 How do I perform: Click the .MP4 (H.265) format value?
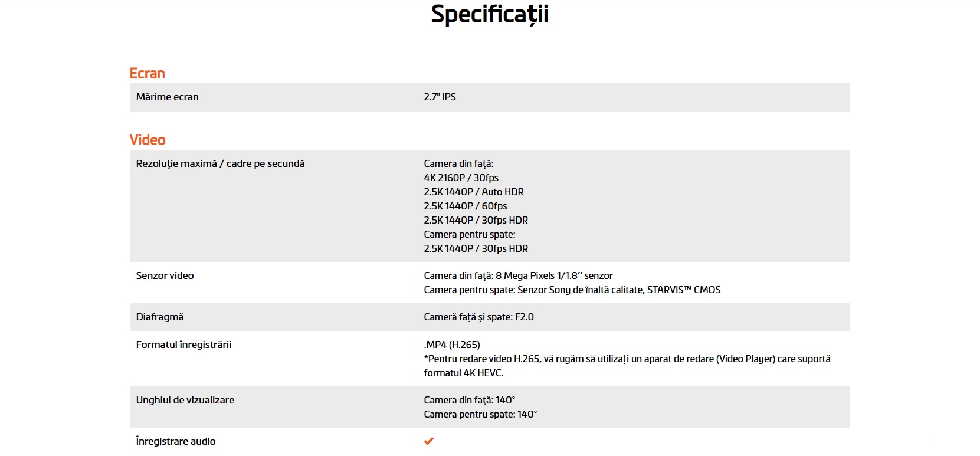click(452, 345)
